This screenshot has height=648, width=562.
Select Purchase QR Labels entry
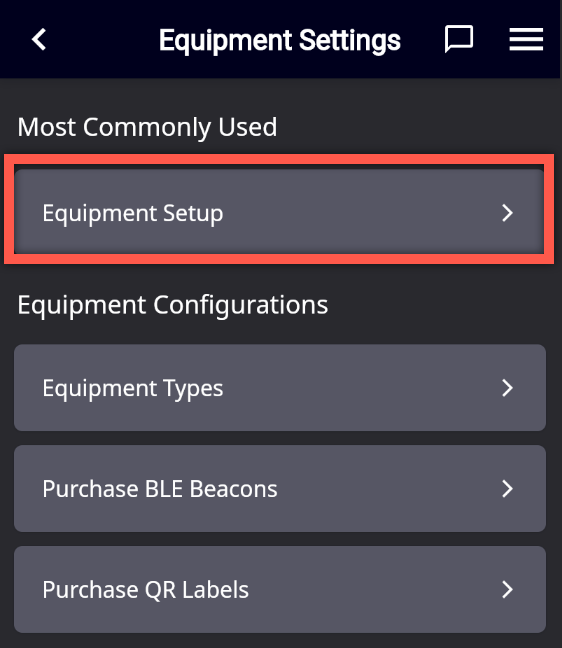280,589
